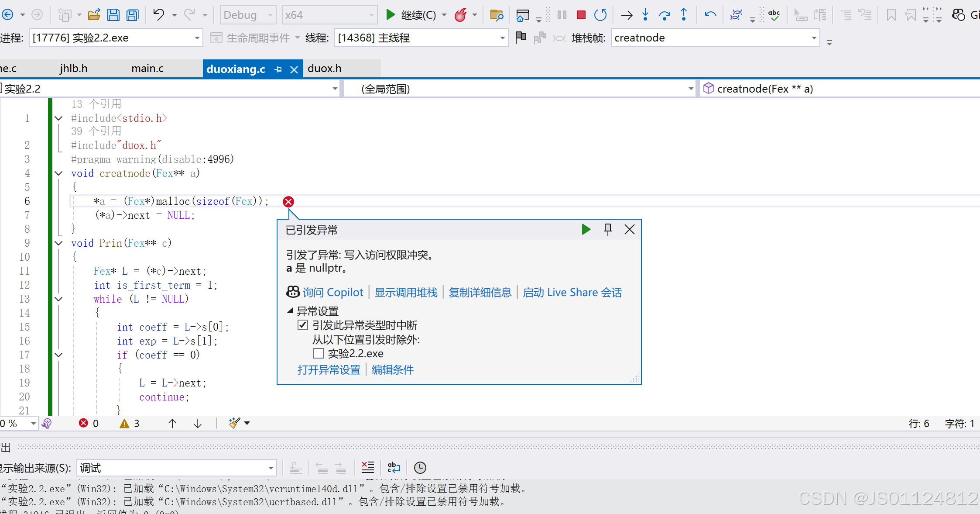Screen dimensions: 980x514
Task: Close the exception popup
Action: pyautogui.click(x=629, y=229)
